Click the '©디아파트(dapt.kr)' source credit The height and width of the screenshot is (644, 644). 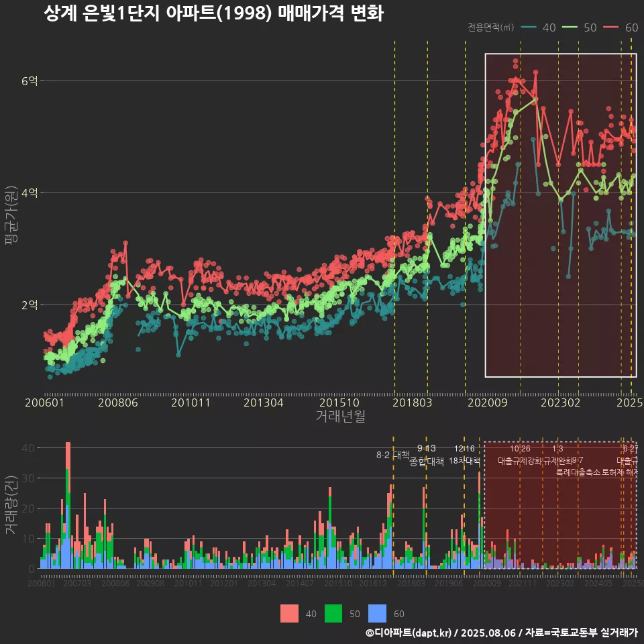click(409, 633)
